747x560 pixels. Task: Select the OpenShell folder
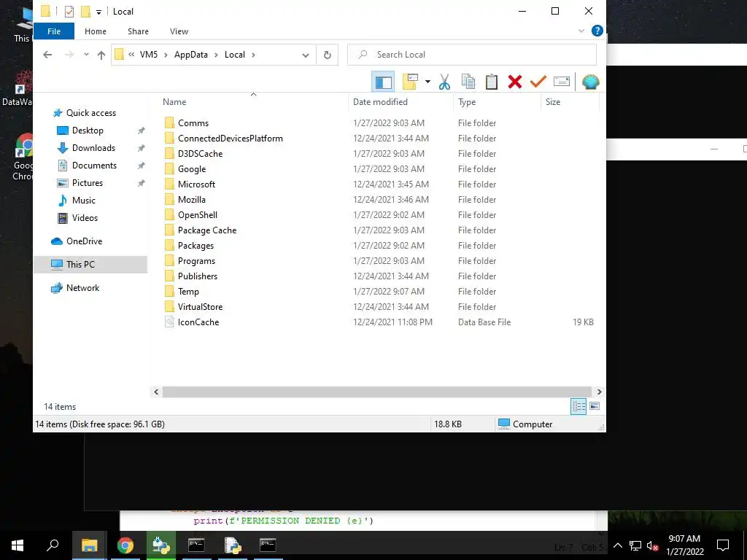pos(198,215)
